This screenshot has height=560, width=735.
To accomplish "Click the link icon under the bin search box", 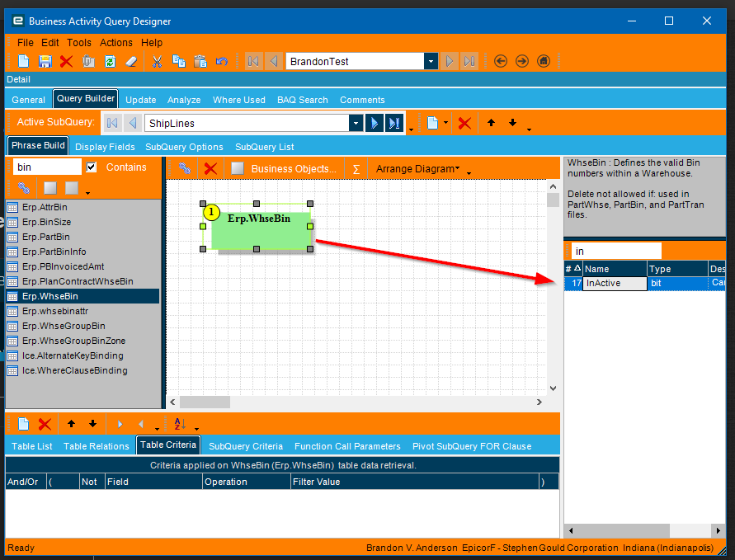I will click(24, 188).
